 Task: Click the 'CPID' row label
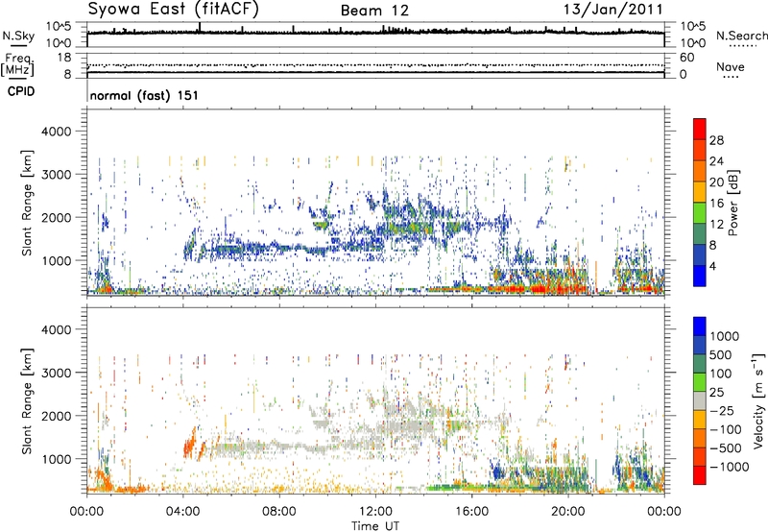click(x=20, y=91)
